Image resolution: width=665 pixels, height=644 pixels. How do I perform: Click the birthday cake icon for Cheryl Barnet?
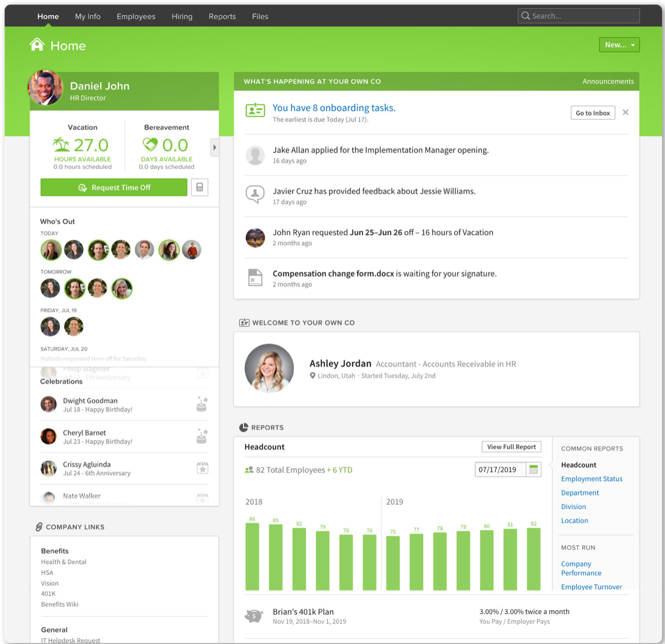pos(202,436)
